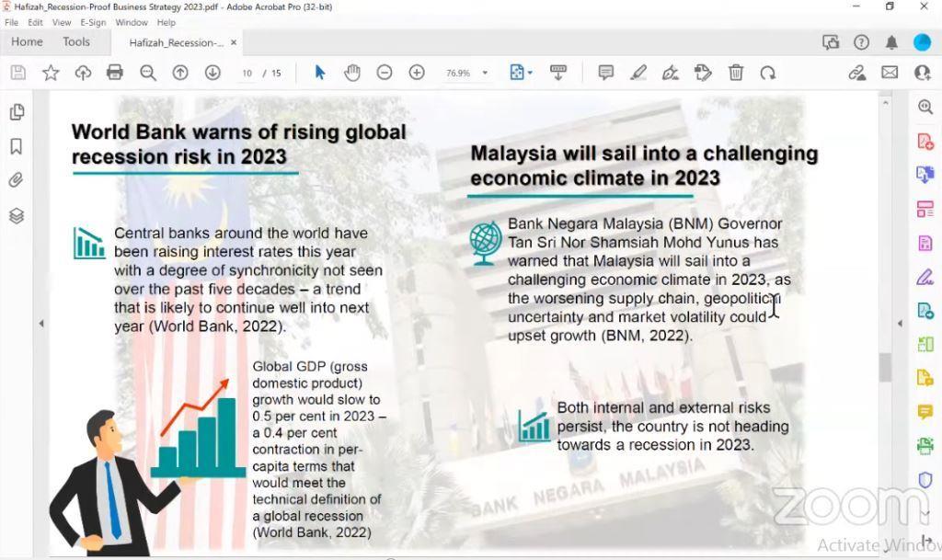The height and width of the screenshot is (560, 942).
Task: Click the heading "Malaysia will sail into a challenging"
Action: point(644,154)
